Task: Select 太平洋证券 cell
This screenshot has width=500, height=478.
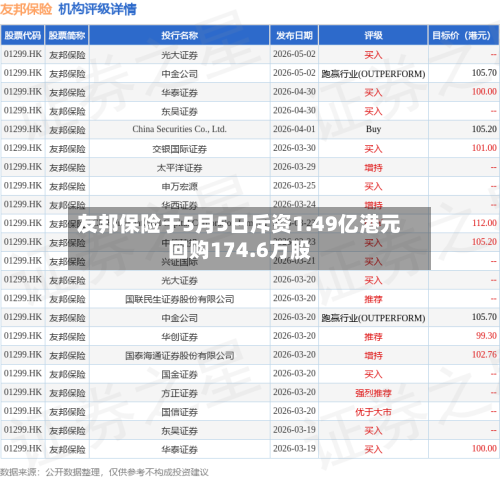Action: click(180, 168)
